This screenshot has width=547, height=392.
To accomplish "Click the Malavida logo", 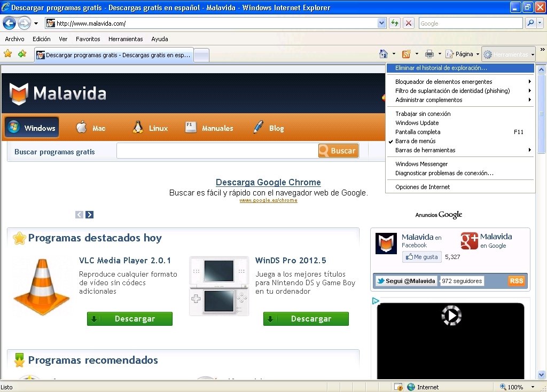I will 58,93.
